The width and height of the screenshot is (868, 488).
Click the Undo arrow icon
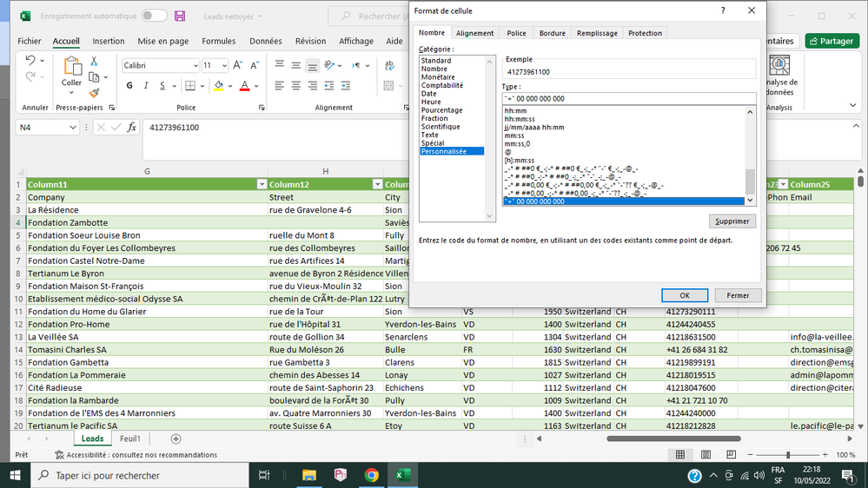tap(30, 61)
